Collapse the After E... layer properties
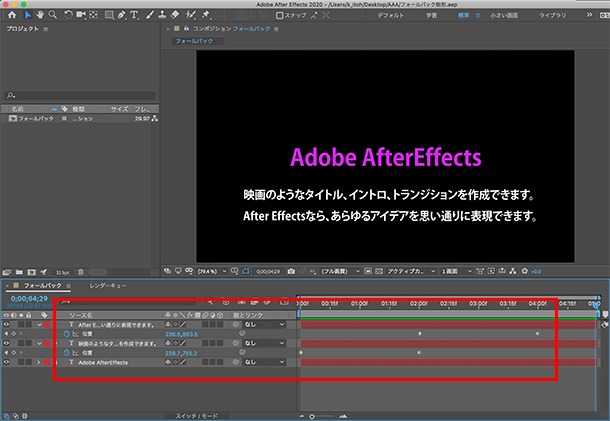Screen dimensions: 610x421 click(39, 325)
